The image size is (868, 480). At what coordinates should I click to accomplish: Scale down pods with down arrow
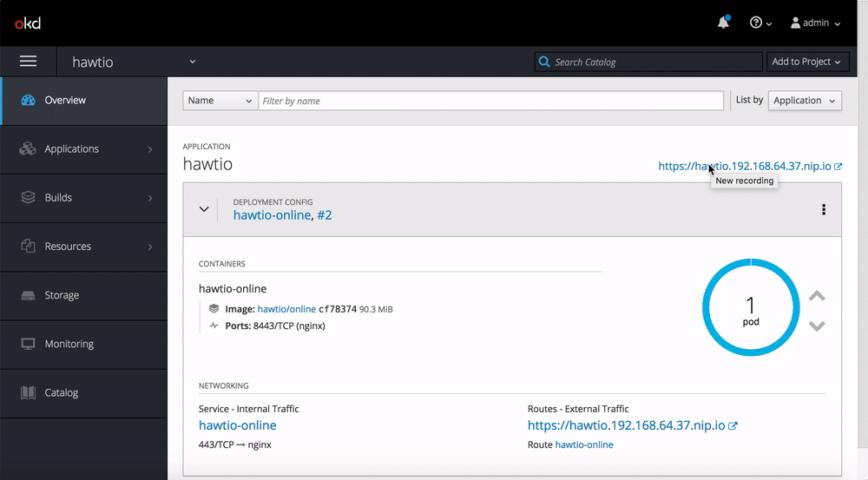(x=817, y=325)
